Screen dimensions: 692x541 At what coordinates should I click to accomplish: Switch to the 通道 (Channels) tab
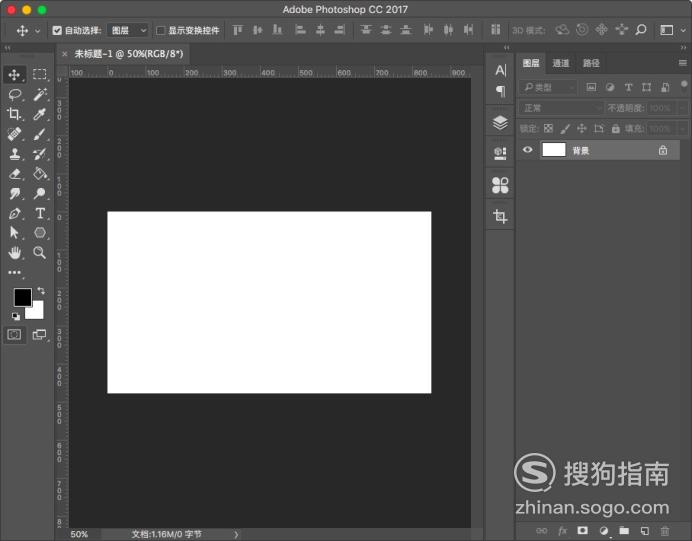[x=560, y=63]
